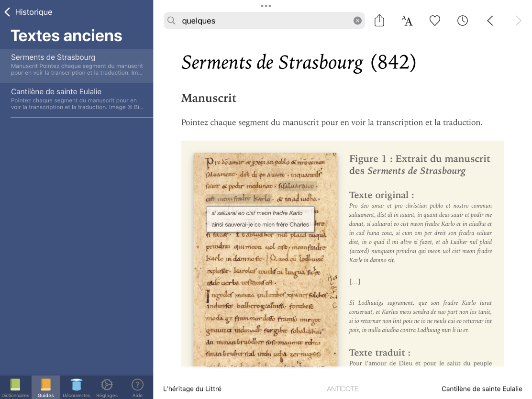Go back to Historique

tap(29, 12)
